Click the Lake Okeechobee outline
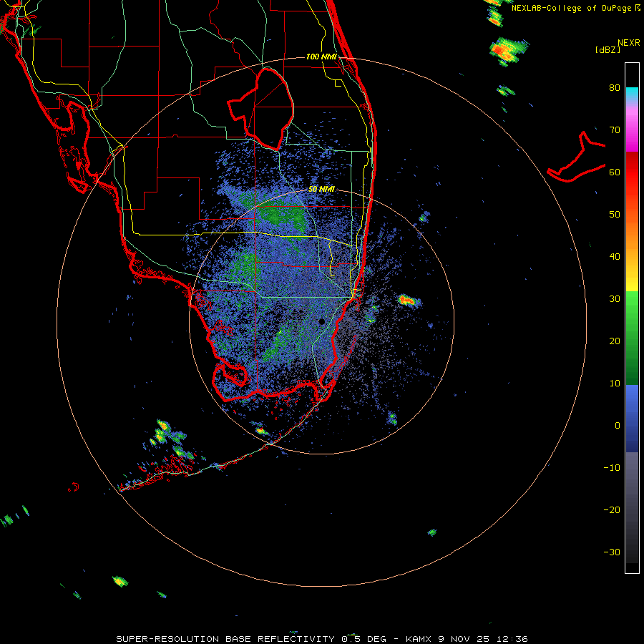The width and height of the screenshot is (644, 644). click(261, 109)
